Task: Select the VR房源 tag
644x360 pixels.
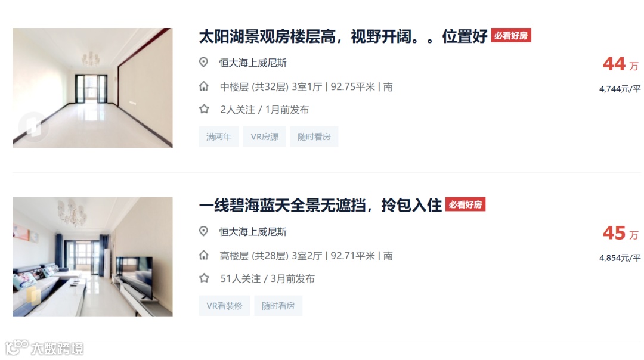Action: point(265,136)
